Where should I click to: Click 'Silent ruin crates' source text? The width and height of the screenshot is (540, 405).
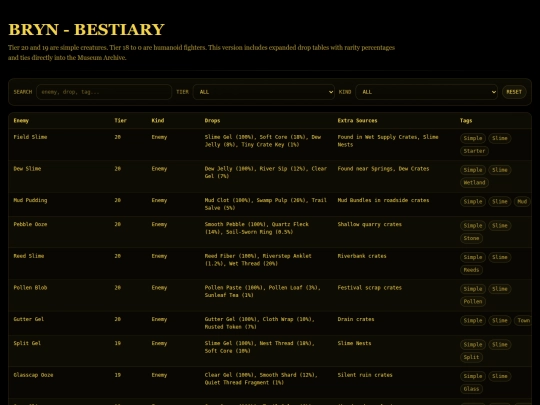pyautogui.click(x=365, y=375)
